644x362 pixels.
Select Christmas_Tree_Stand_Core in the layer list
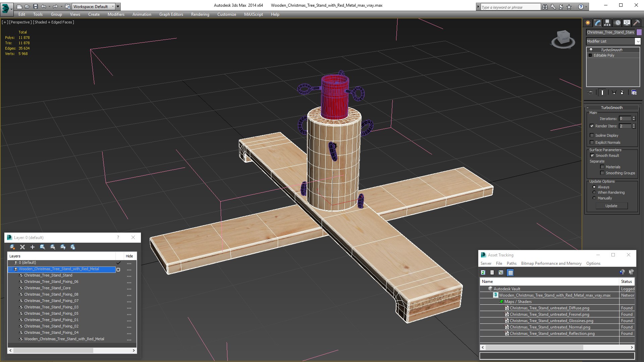(x=47, y=288)
